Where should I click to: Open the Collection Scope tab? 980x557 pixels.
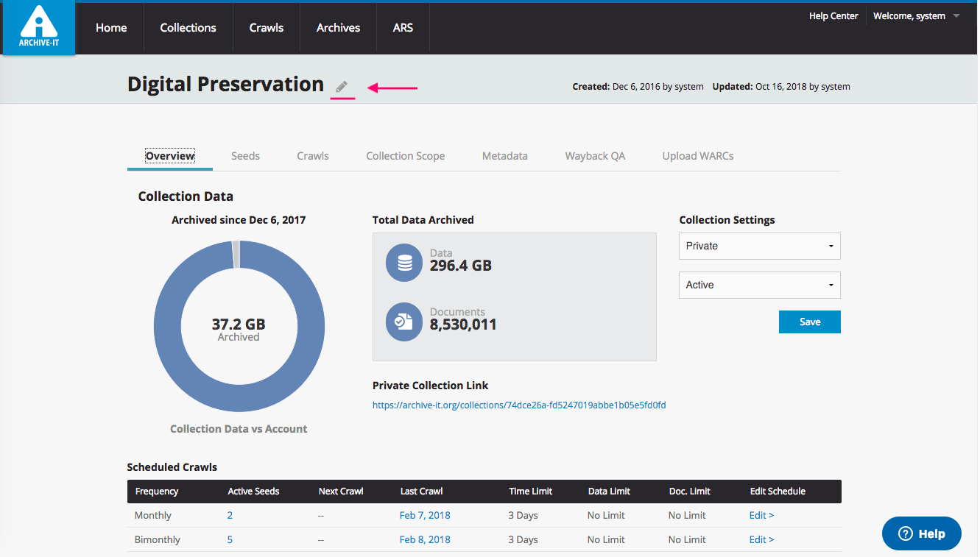coord(405,156)
